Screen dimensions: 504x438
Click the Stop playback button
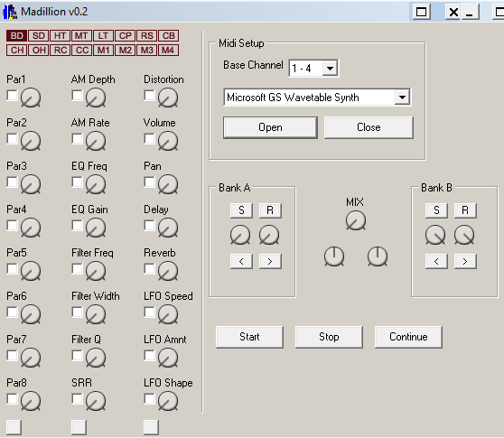point(329,337)
